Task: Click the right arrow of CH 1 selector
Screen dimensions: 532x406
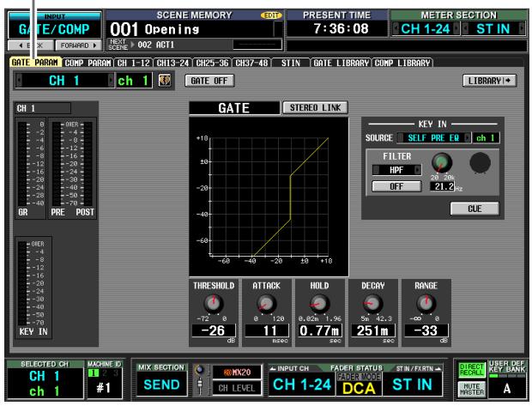Action: (111, 81)
